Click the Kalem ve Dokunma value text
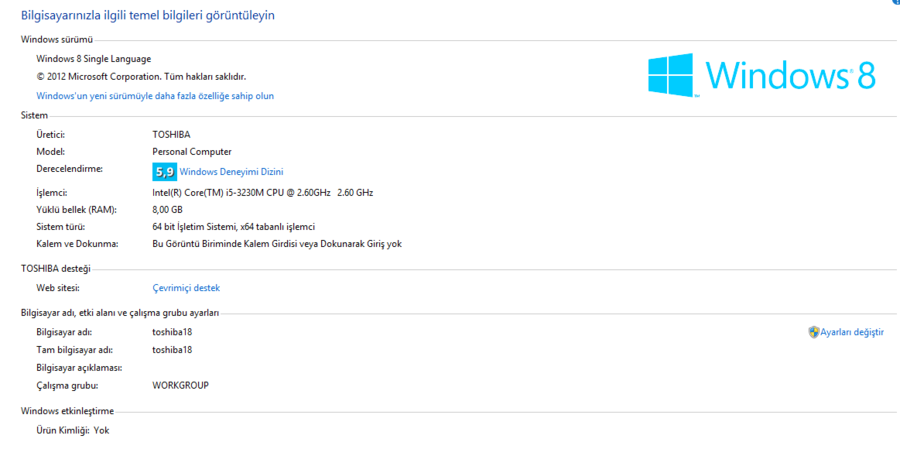Screen dimensions: 900x449 click(277, 244)
